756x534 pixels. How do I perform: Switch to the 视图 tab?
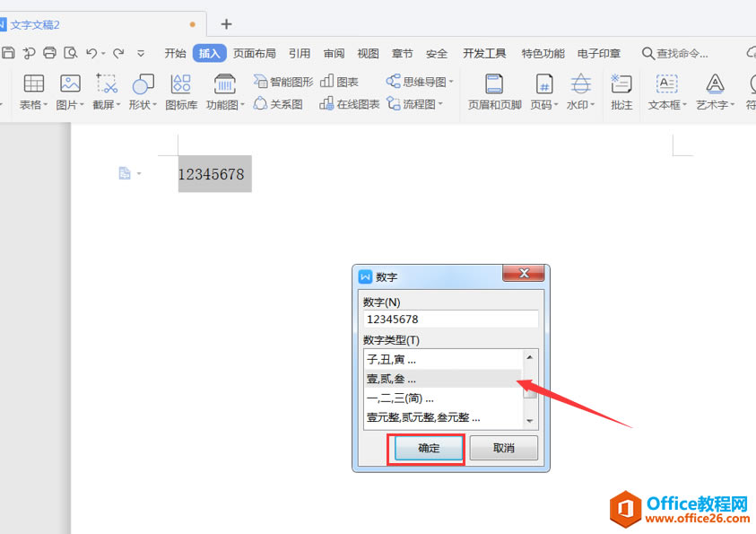coord(368,53)
